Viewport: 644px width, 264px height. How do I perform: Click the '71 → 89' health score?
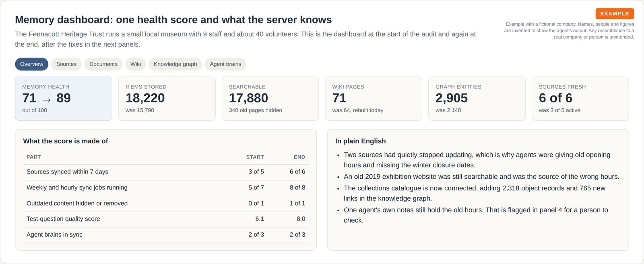[x=46, y=98]
